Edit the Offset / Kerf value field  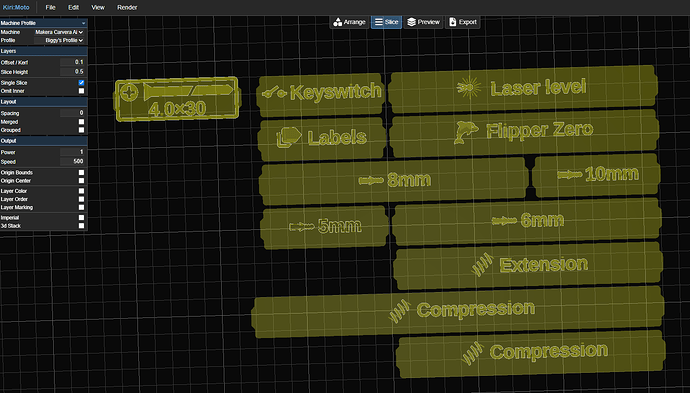pyautogui.click(x=72, y=62)
